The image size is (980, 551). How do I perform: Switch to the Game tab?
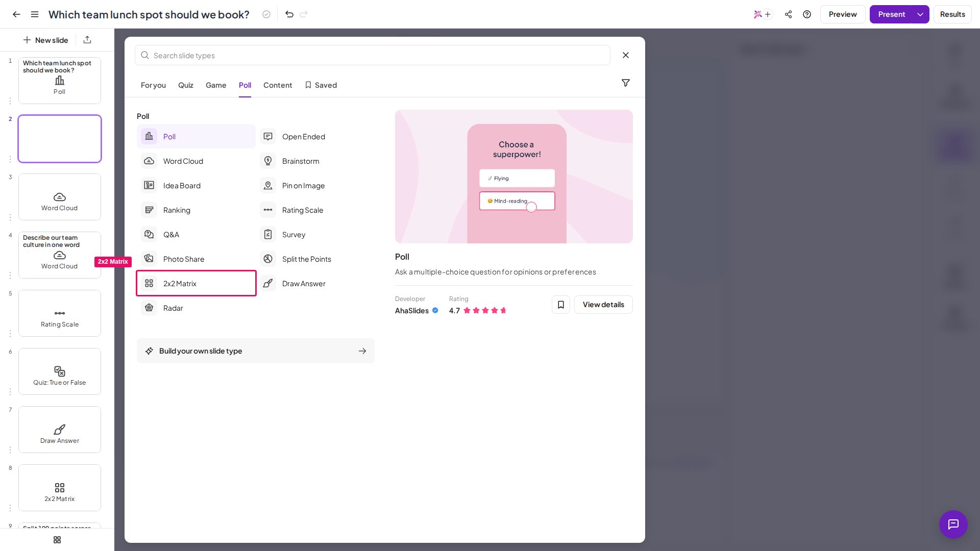pos(216,85)
